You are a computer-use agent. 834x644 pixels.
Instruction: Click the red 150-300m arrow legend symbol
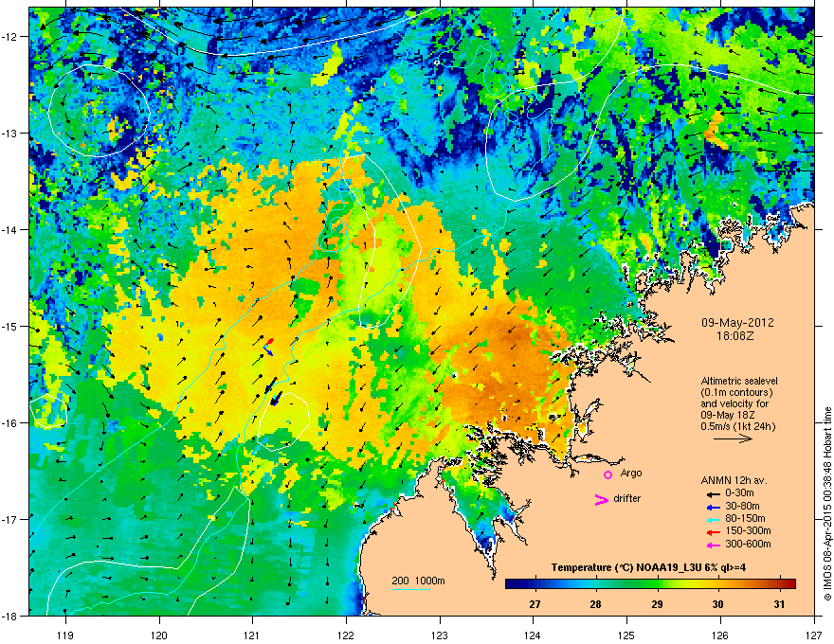coord(712,532)
